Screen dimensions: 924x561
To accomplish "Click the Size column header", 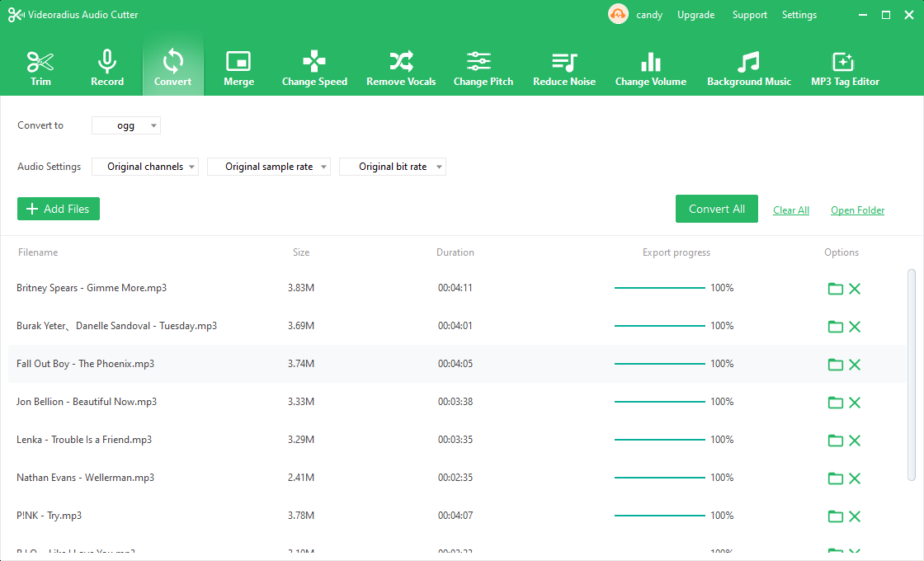I will tap(301, 252).
